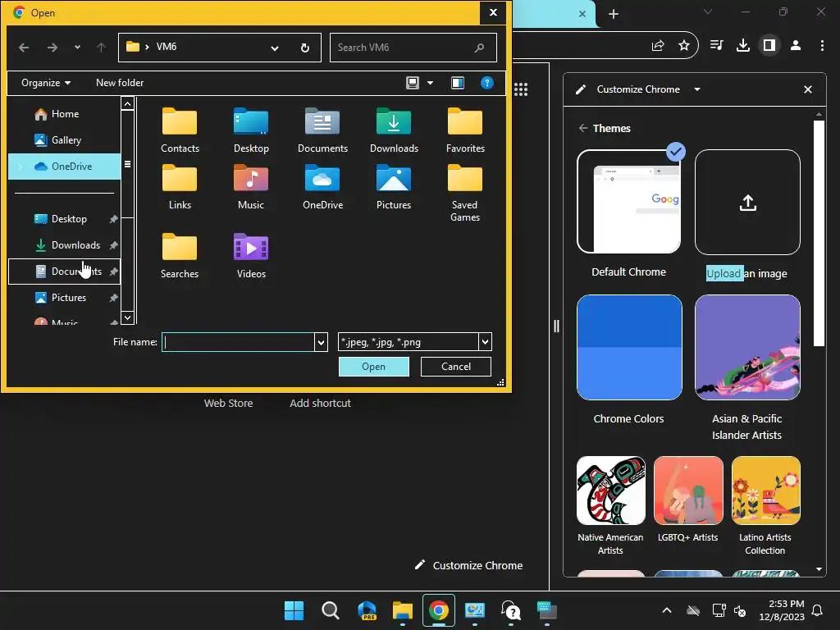Open Chrome downloads icon
This screenshot has width=840, height=630.
coord(743,46)
